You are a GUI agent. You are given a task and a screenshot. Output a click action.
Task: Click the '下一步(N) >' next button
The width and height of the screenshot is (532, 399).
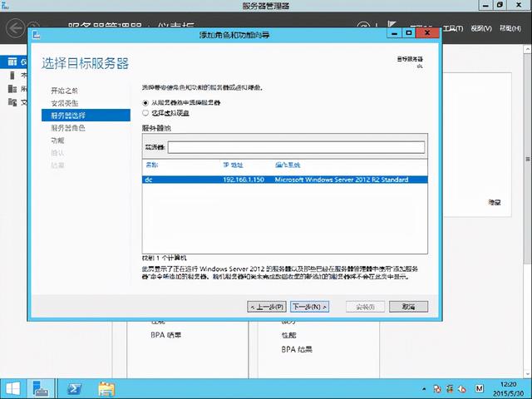pyautogui.click(x=309, y=307)
